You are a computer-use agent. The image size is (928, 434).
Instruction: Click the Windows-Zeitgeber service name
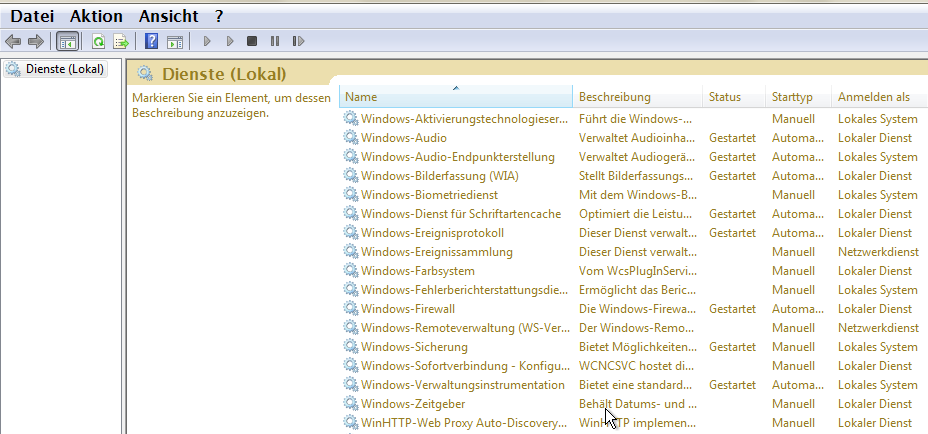(413, 403)
